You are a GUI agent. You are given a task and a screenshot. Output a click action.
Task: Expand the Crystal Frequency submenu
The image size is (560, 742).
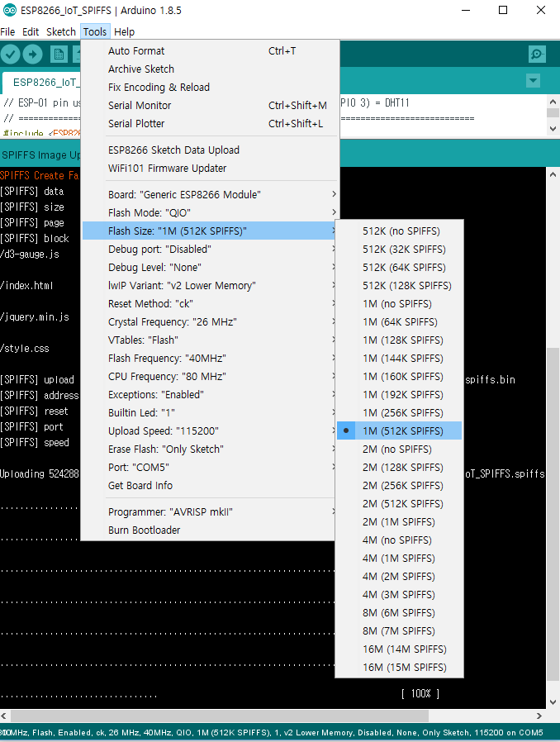click(x=210, y=322)
